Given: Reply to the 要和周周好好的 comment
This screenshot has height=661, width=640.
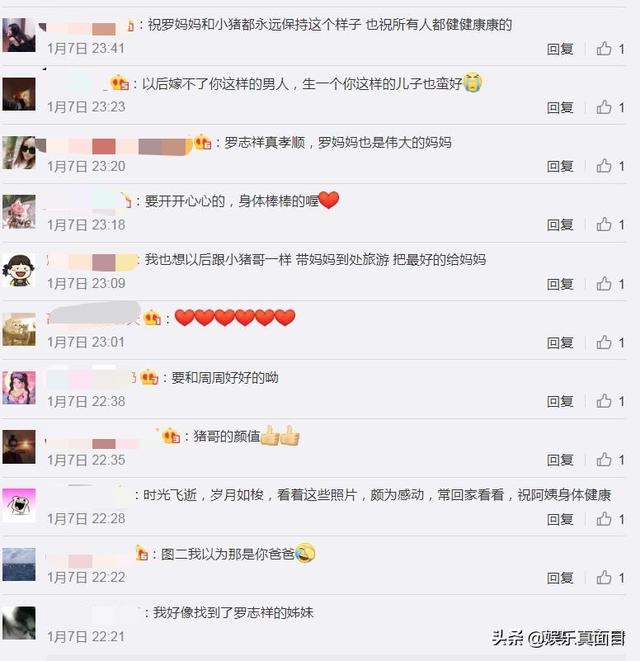Looking at the screenshot, I should 560,402.
